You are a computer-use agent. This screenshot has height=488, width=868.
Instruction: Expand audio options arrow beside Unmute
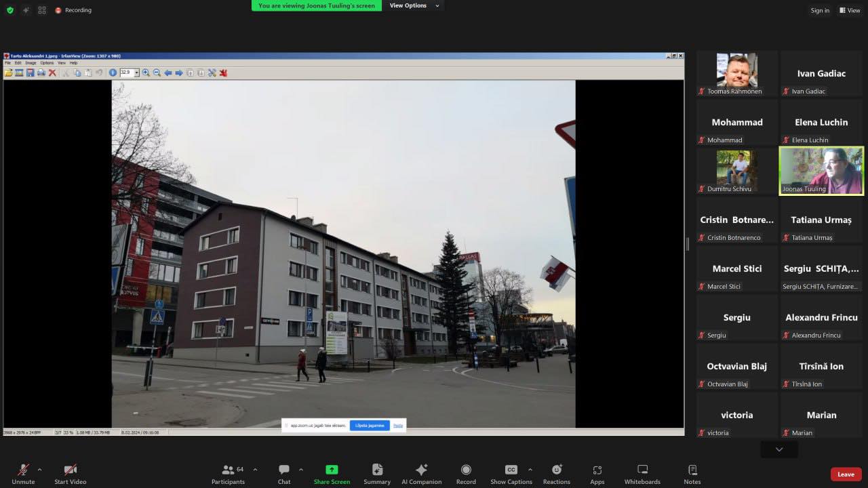click(39, 469)
